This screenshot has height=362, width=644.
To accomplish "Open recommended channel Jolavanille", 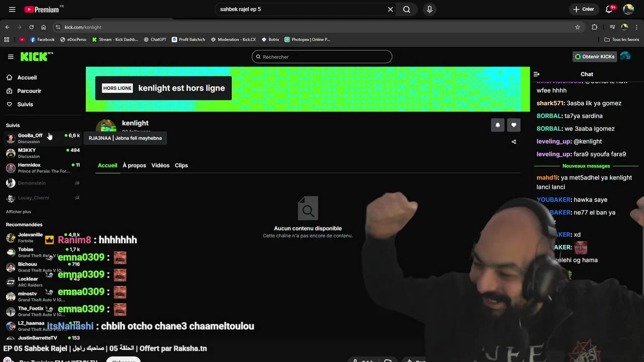I will pyautogui.click(x=42, y=237).
